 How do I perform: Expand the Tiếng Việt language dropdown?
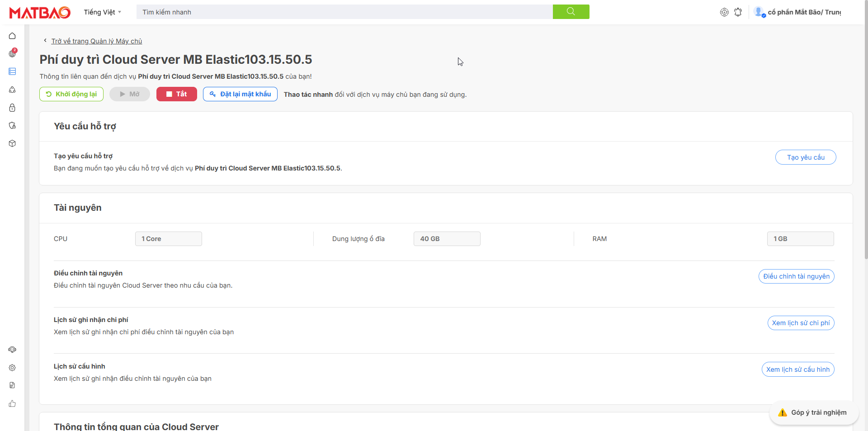102,12
